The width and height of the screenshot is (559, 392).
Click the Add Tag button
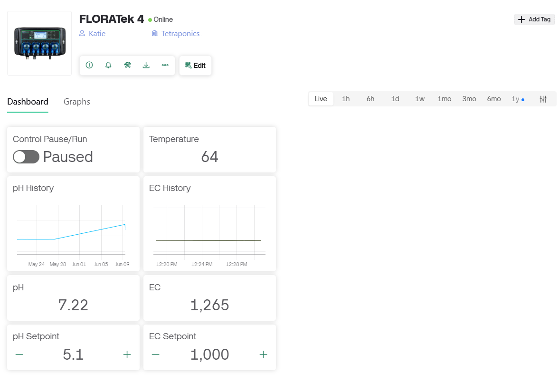pyautogui.click(x=534, y=19)
